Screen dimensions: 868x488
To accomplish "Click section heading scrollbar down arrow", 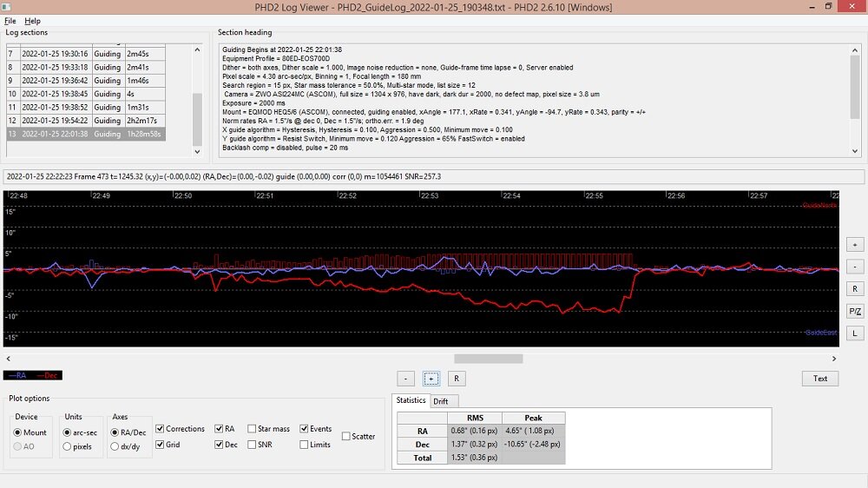I will (x=855, y=151).
